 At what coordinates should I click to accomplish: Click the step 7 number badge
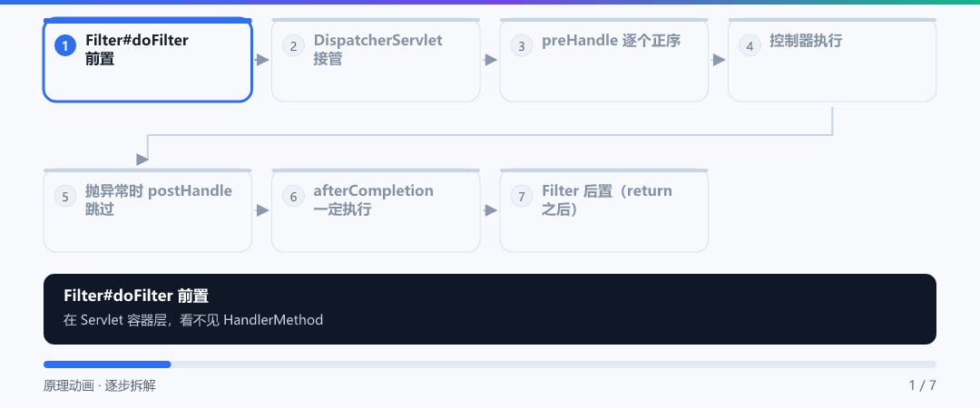[x=521, y=196]
